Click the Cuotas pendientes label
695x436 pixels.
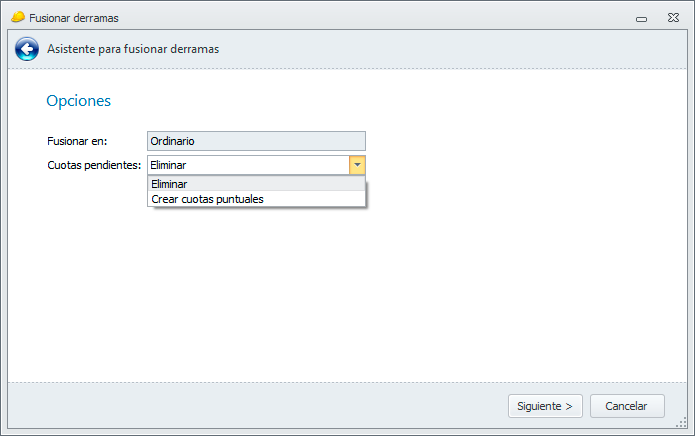(94, 165)
